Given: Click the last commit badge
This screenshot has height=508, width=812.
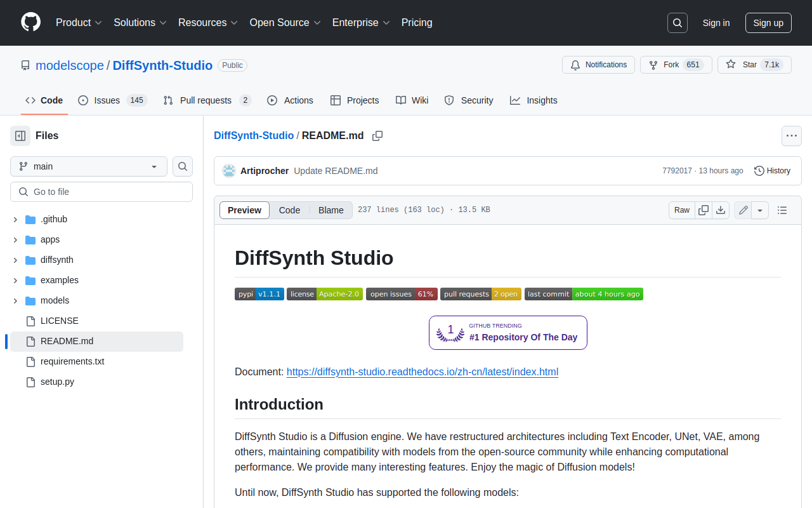Looking at the screenshot, I should click(x=584, y=294).
